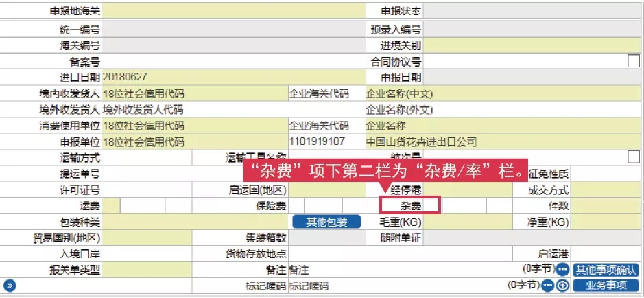644x298 pixels.
Task: Focus the 海关编号 field
Action: (x=234, y=45)
